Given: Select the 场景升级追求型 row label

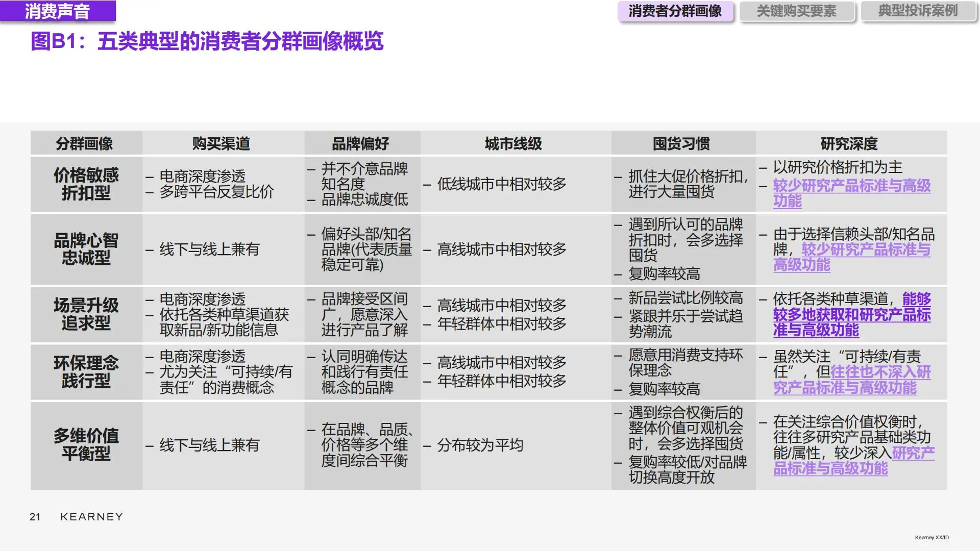Looking at the screenshot, I should (86, 314).
